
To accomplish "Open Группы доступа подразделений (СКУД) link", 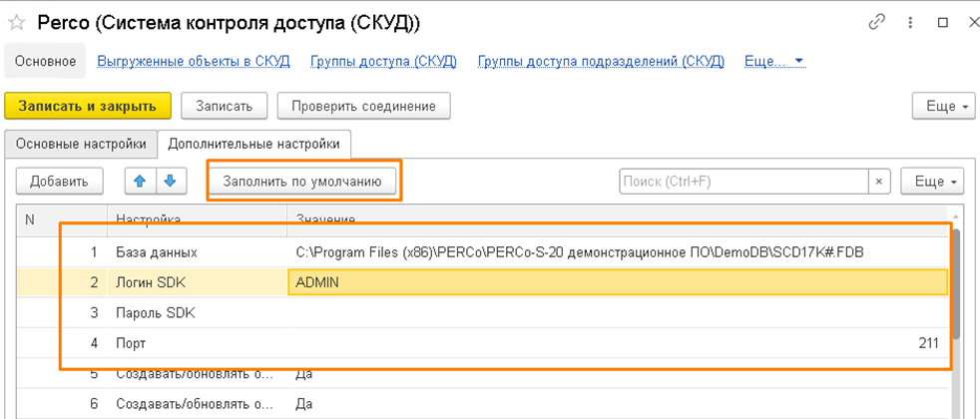I will tap(600, 62).
